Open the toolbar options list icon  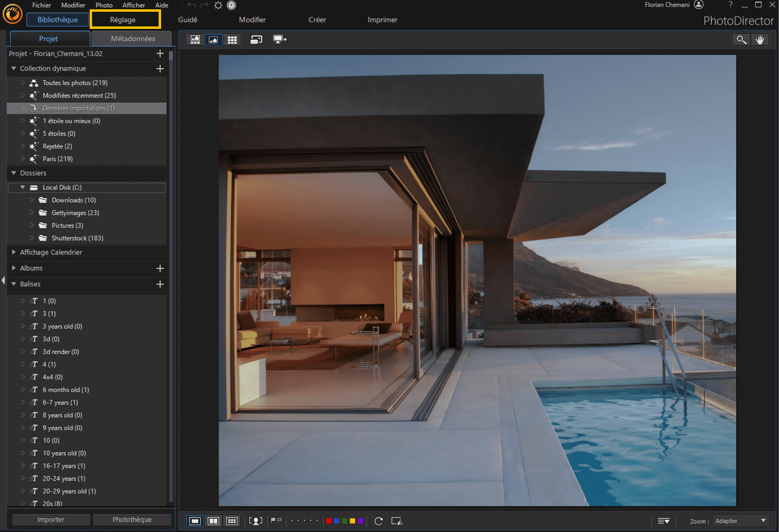pyautogui.click(x=663, y=521)
